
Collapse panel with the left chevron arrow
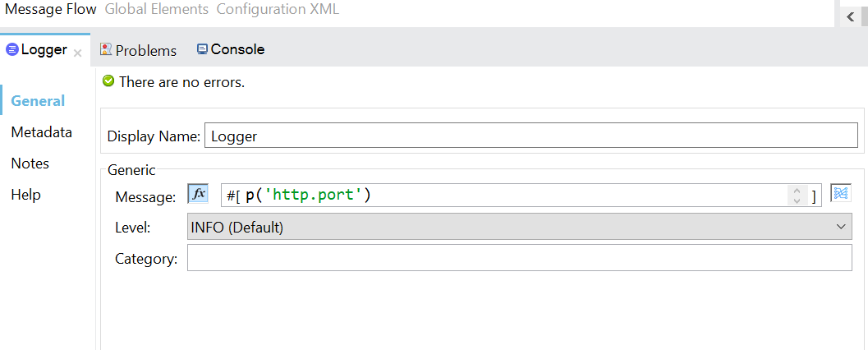(851, 16)
